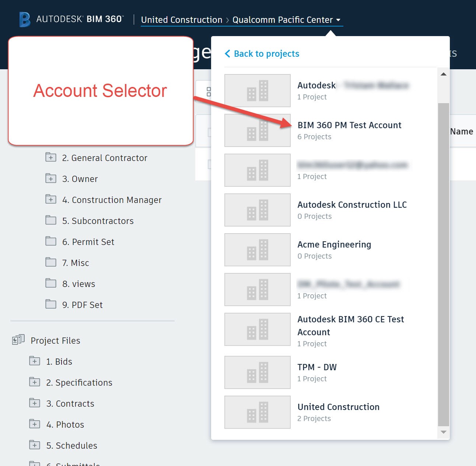Select the United Construction account entry
The height and width of the screenshot is (466, 476).
click(339, 407)
